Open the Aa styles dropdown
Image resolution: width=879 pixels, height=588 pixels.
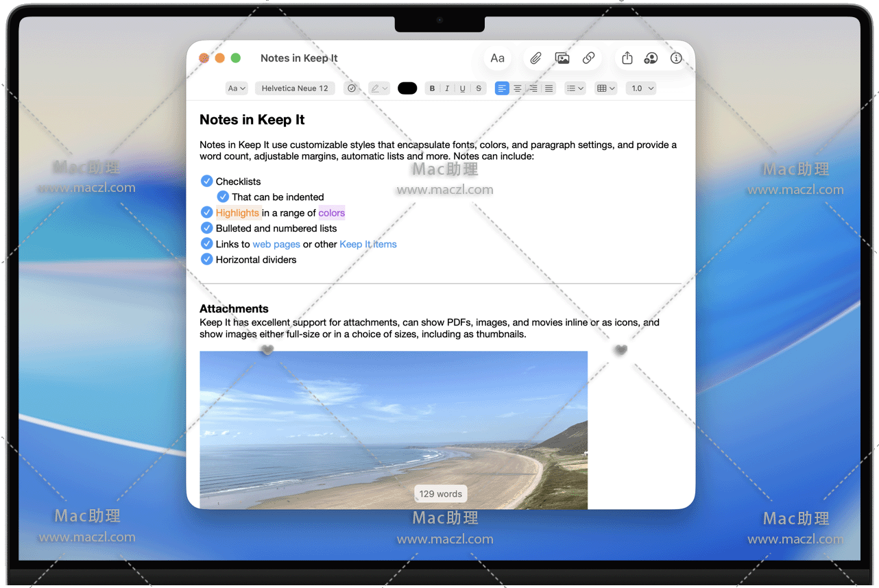click(237, 88)
